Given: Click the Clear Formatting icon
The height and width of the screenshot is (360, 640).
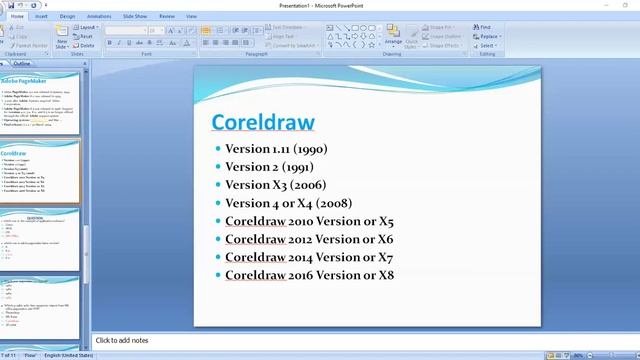Looking at the screenshot, I should (191, 31).
